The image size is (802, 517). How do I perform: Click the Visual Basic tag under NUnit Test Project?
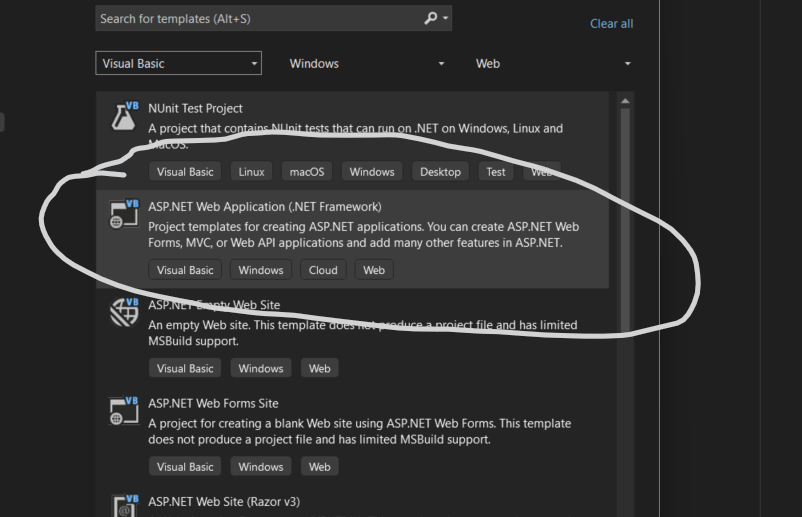point(185,172)
